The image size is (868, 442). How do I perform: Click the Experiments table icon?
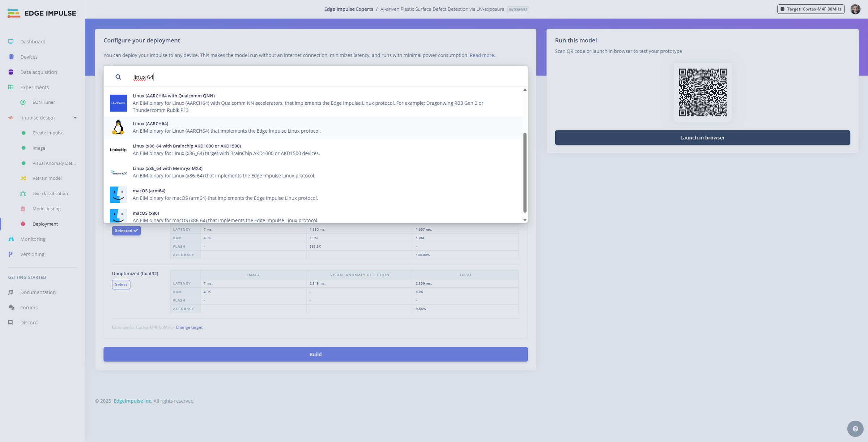pos(11,87)
